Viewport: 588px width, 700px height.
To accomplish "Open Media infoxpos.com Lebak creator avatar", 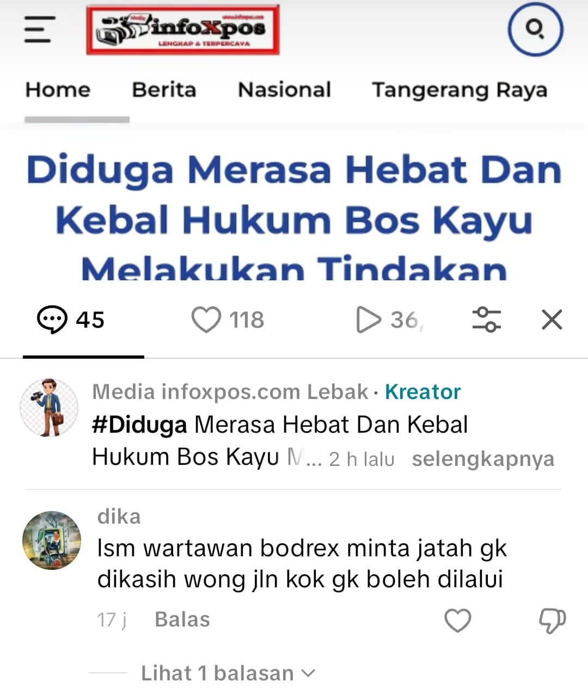I will click(49, 408).
